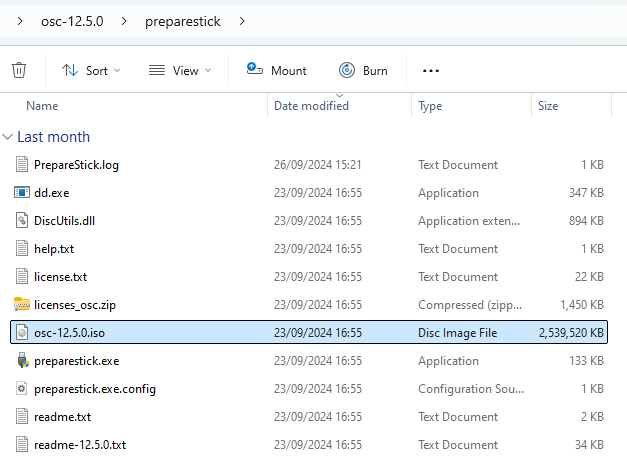The image size is (627, 467).
Task: Select the readme-12.5.0.txt file icon
Action: pyautogui.click(x=22, y=444)
